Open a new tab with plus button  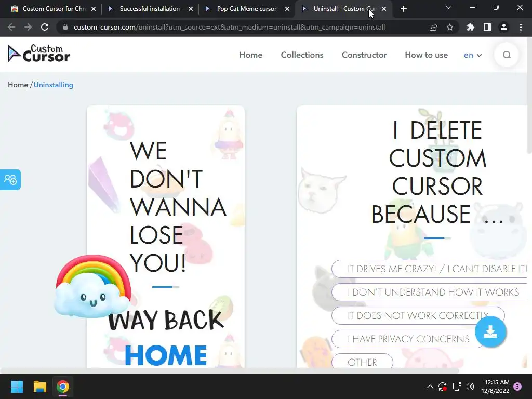coord(403,9)
